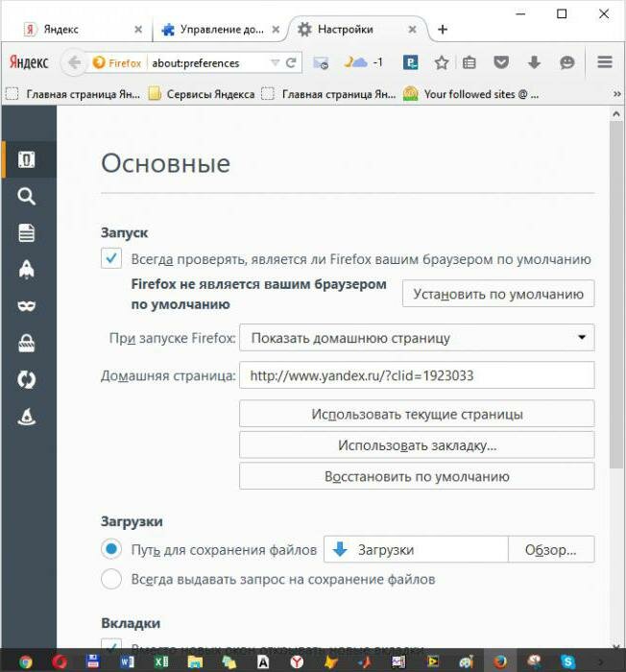626x672 pixels.
Task: Open Opera from the taskbar
Action: (x=60, y=662)
